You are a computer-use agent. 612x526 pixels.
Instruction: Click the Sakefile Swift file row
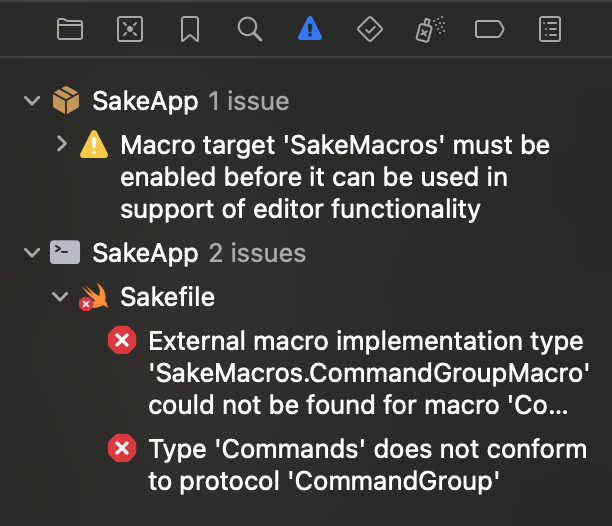pos(167,297)
